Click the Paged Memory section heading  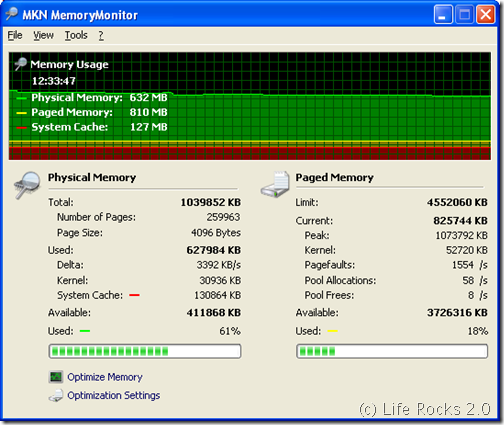click(334, 177)
